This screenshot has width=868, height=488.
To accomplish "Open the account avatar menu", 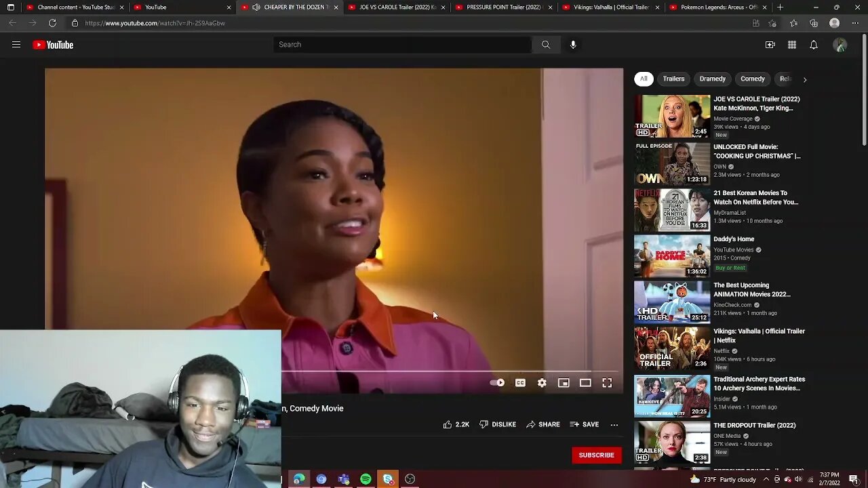I will pos(840,45).
